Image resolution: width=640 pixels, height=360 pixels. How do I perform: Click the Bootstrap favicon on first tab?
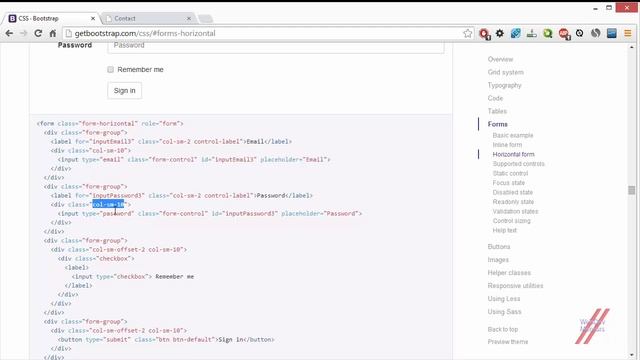pos(12,18)
